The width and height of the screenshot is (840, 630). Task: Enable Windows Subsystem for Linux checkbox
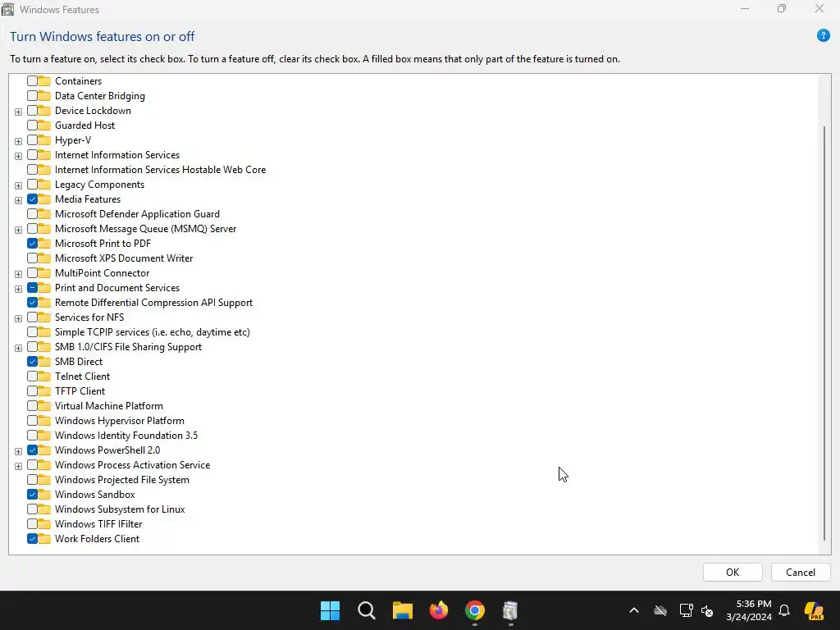[x=32, y=509]
